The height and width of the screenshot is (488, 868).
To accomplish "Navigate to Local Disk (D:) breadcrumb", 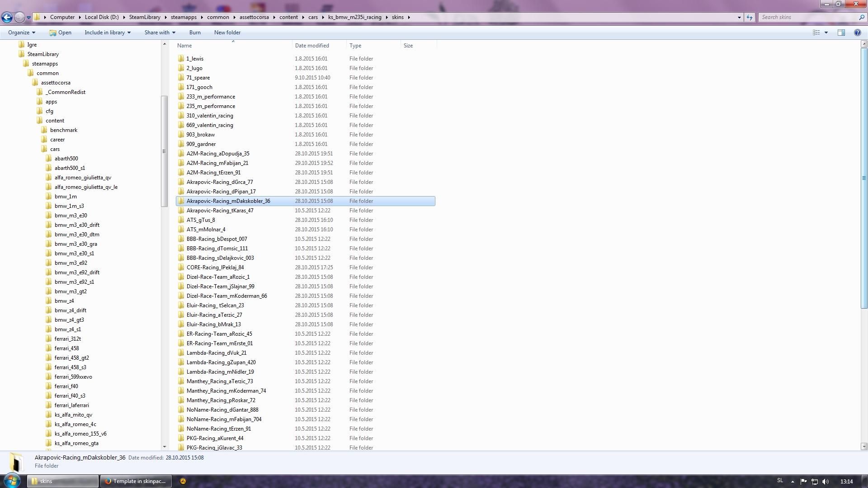I will (102, 17).
